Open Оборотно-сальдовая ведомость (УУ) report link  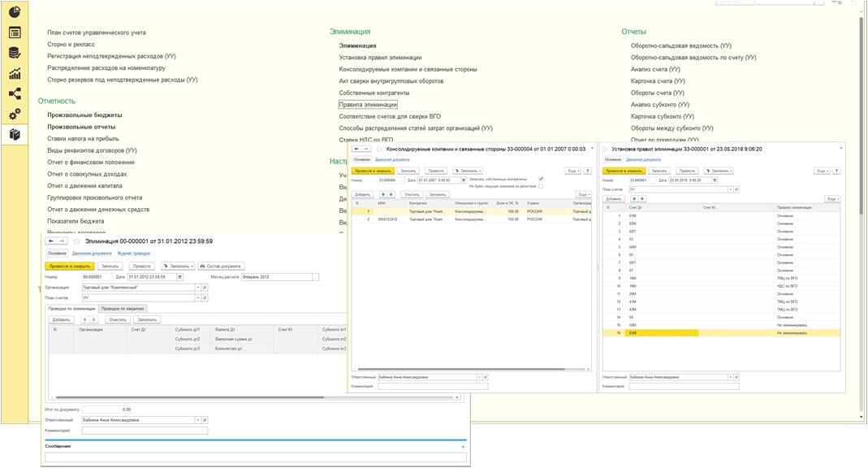pos(681,46)
